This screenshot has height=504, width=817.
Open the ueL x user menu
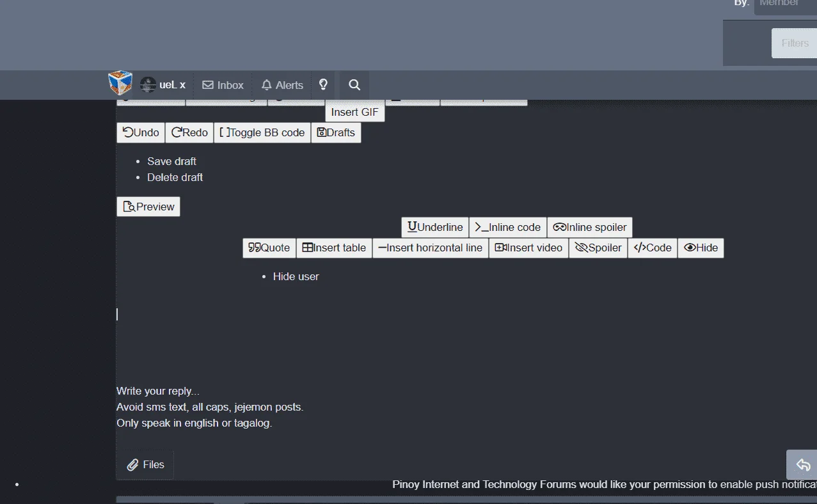pos(163,84)
